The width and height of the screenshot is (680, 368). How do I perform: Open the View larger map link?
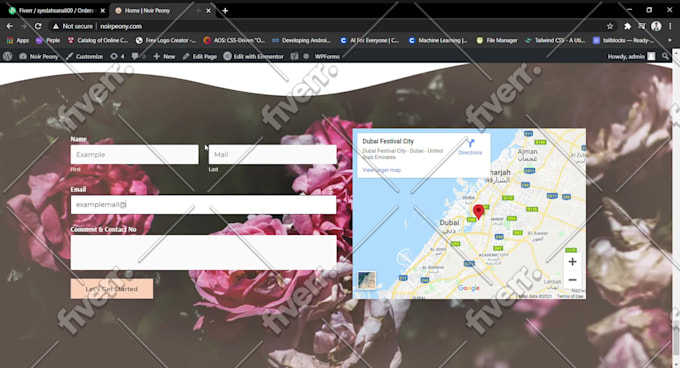tap(382, 170)
